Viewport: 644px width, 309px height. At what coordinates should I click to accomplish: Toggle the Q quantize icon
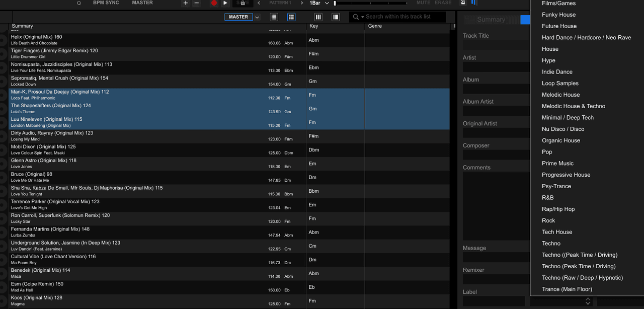pyautogui.click(x=78, y=3)
